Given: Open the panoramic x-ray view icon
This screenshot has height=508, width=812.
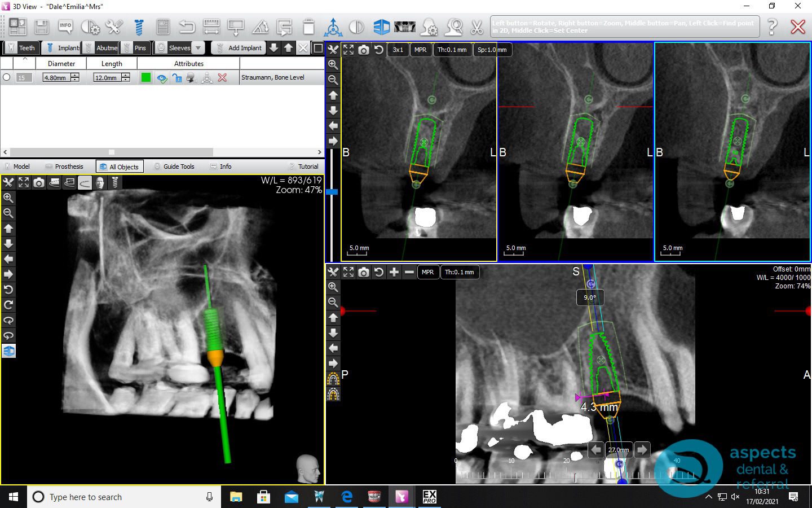Looking at the screenshot, I should coord(405,27).
